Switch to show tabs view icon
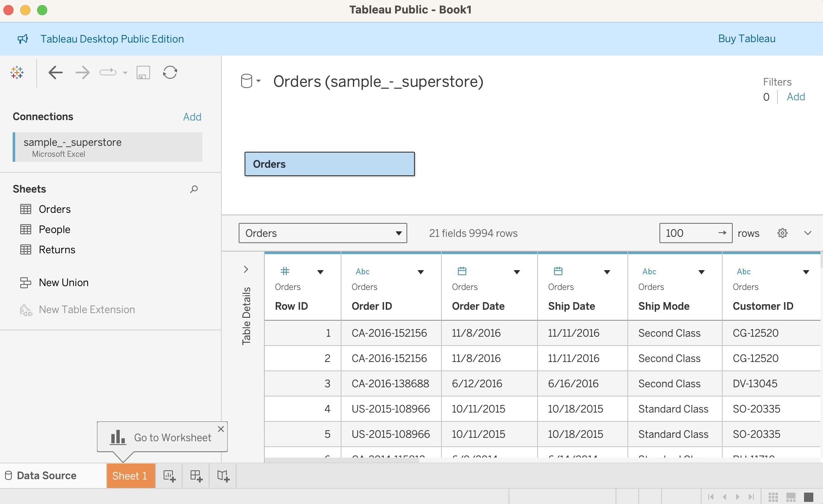 tap(809, 497)
